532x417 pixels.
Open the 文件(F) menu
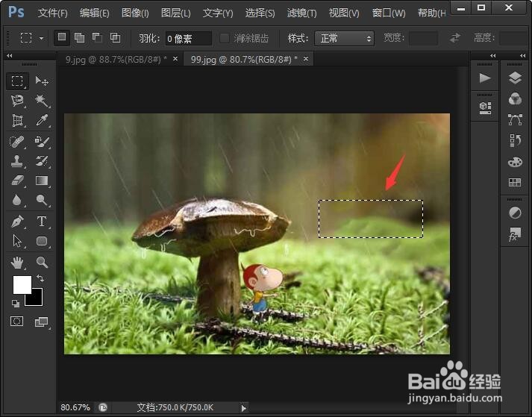tap(52, 13)
